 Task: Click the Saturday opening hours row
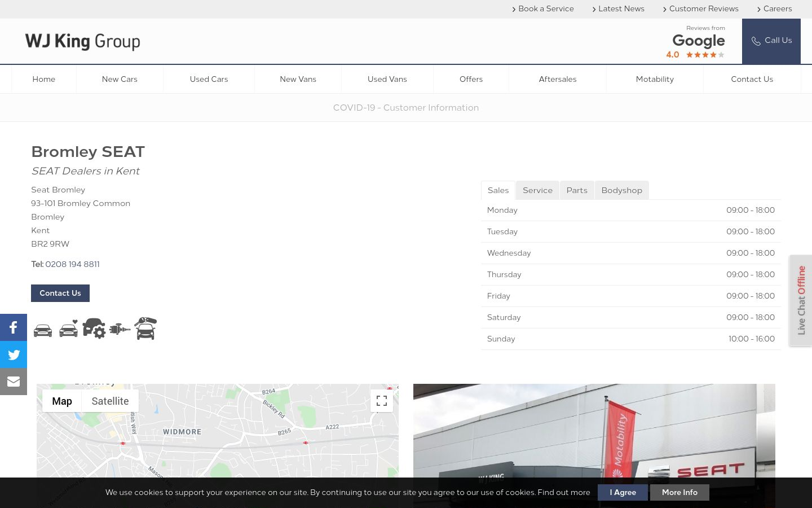pos(631,317)
